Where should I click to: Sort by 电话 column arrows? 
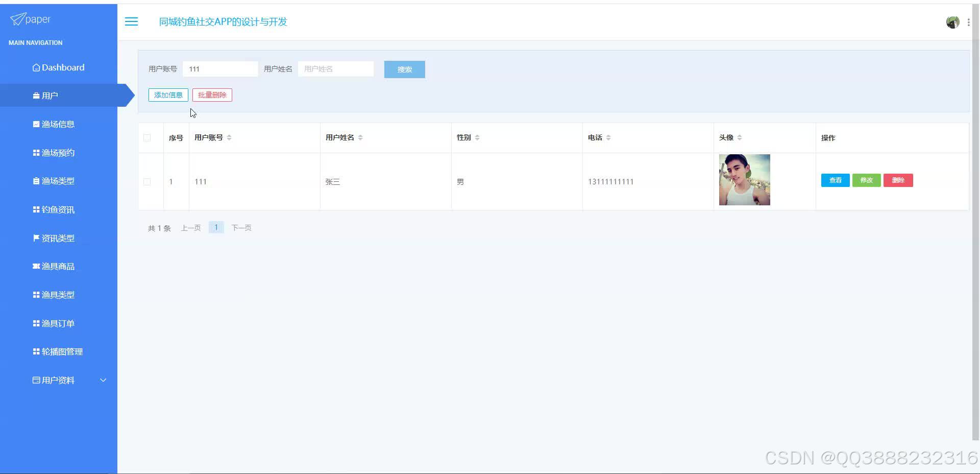click(x=608, y=137)
